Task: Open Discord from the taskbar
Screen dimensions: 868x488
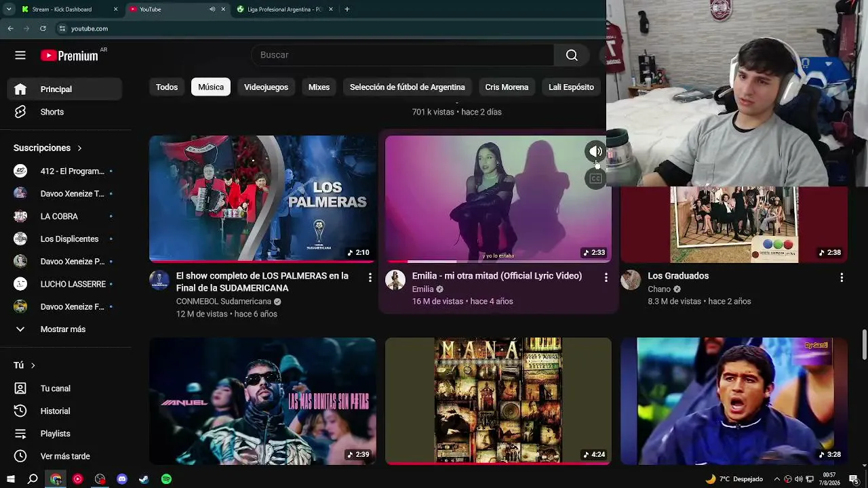Action: coord(122,479)
